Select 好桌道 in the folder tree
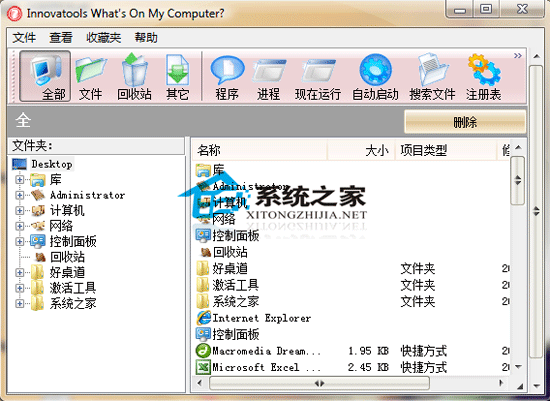550x401 pixels. tap(67, 272)
